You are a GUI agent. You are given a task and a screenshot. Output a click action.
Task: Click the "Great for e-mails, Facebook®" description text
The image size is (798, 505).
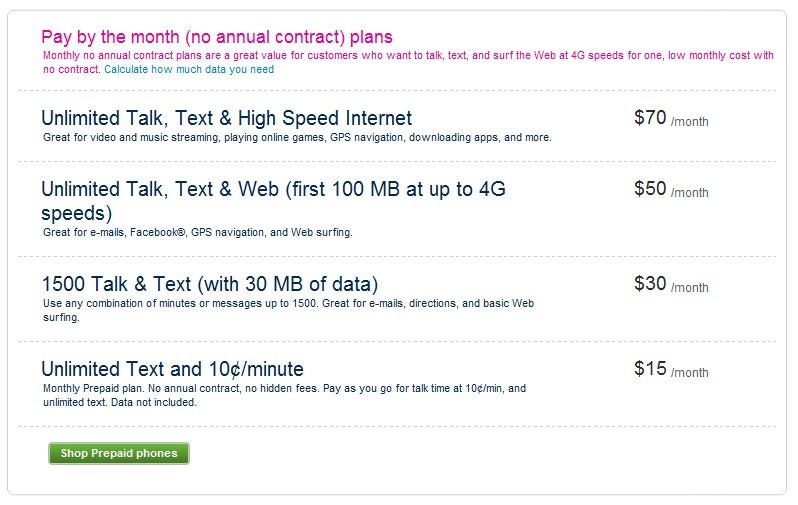[x=198, y=232]
